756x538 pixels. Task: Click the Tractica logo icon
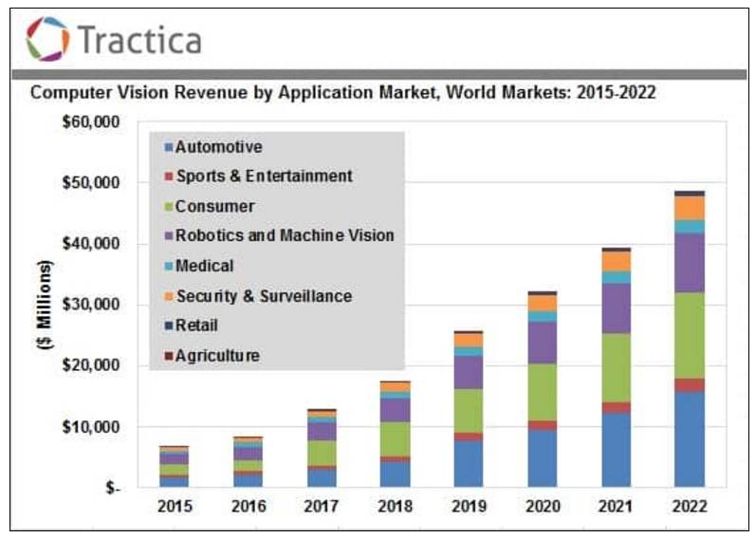click(x=47, y=39)
